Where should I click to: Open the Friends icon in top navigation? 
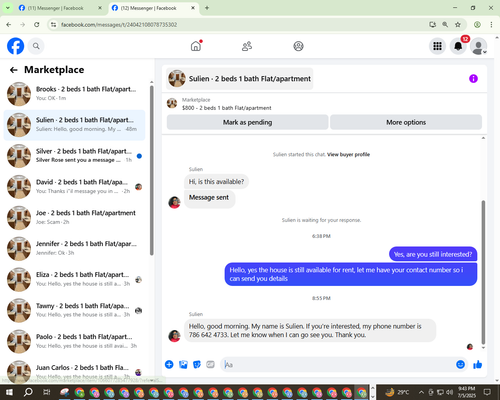point(247,46)
